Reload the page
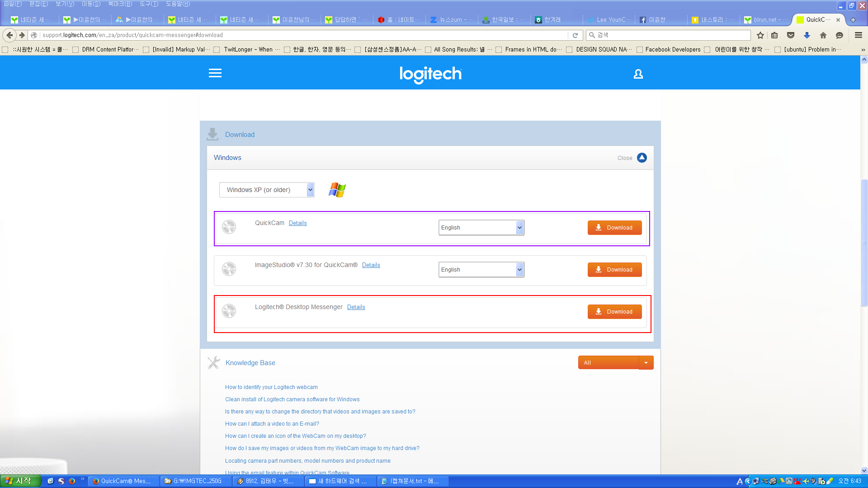 (575, 35)
